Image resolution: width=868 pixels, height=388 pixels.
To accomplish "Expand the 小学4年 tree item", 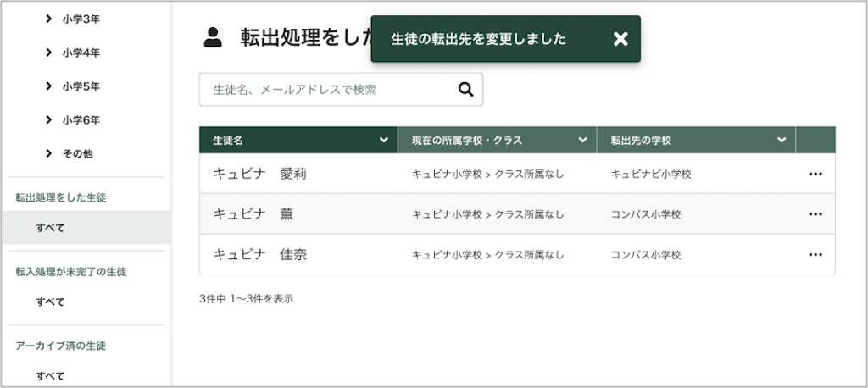I will (x=48, y=53).
